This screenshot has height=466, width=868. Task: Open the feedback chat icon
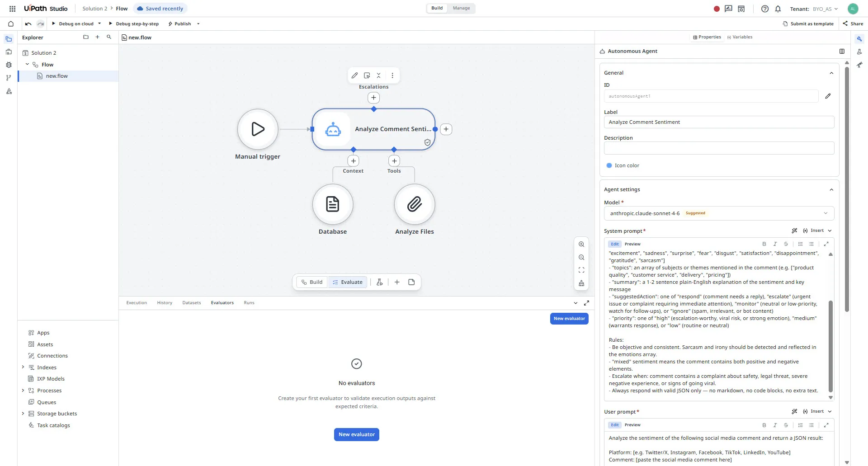coord(728,9)
